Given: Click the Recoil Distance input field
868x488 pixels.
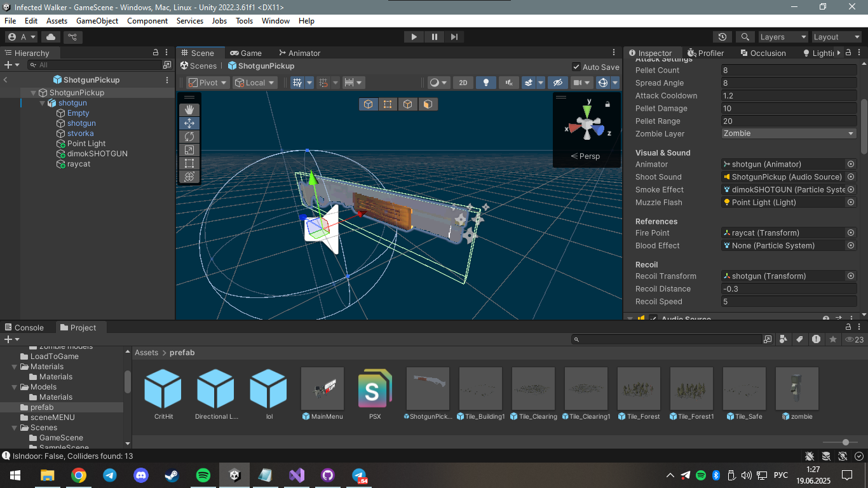Looking at the screenshot, I should click(789, 289).
